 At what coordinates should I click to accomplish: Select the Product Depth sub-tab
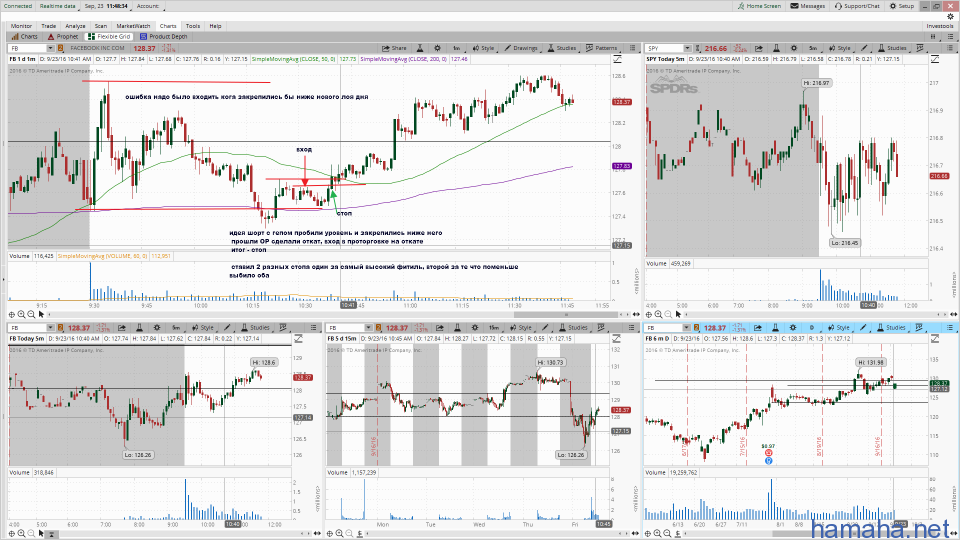click(163, 37)
